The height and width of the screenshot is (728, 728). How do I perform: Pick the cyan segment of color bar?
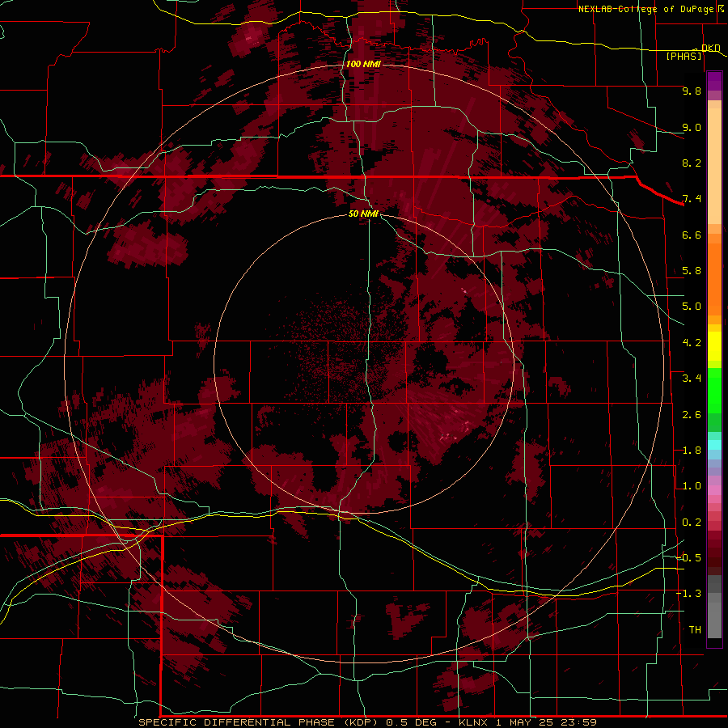tap(714, 445)
